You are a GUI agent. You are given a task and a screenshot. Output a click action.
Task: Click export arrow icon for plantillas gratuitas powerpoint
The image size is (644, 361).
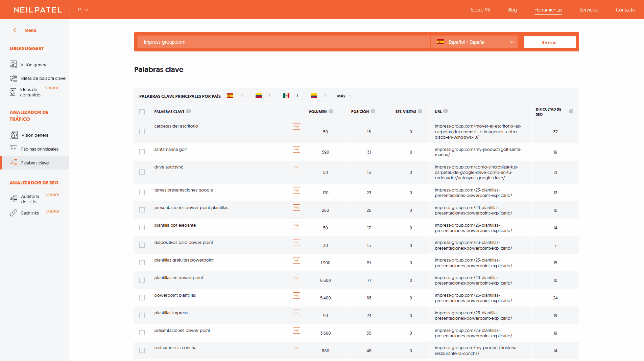coord(296,260)
